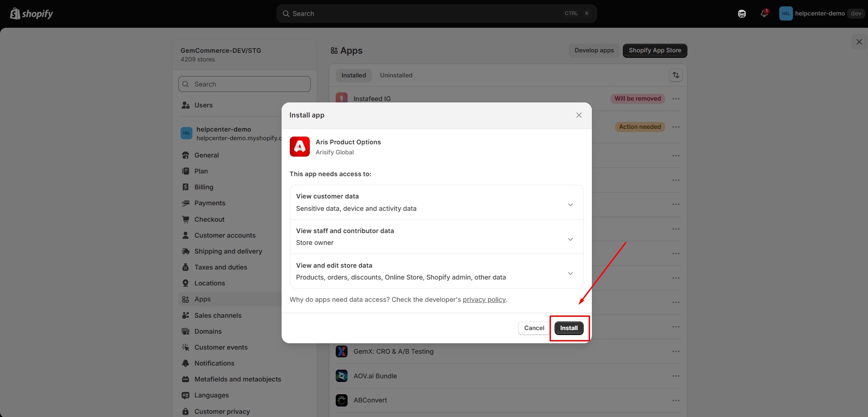Switch to the Uninstalled tab
868x417 pixels.
point(396,75)
